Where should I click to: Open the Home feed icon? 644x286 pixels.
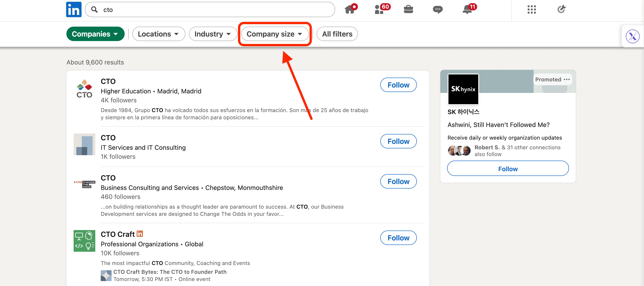click(350, 9)
